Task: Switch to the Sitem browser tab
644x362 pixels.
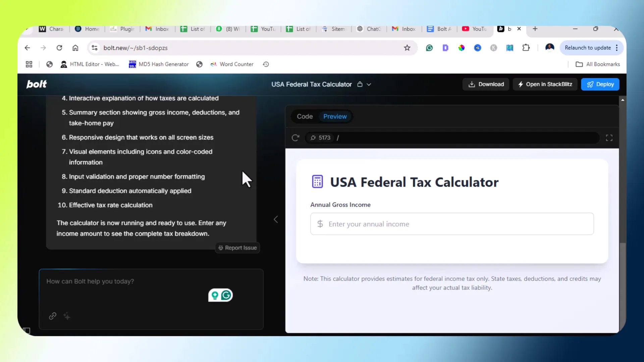Action: click(334, 29)
